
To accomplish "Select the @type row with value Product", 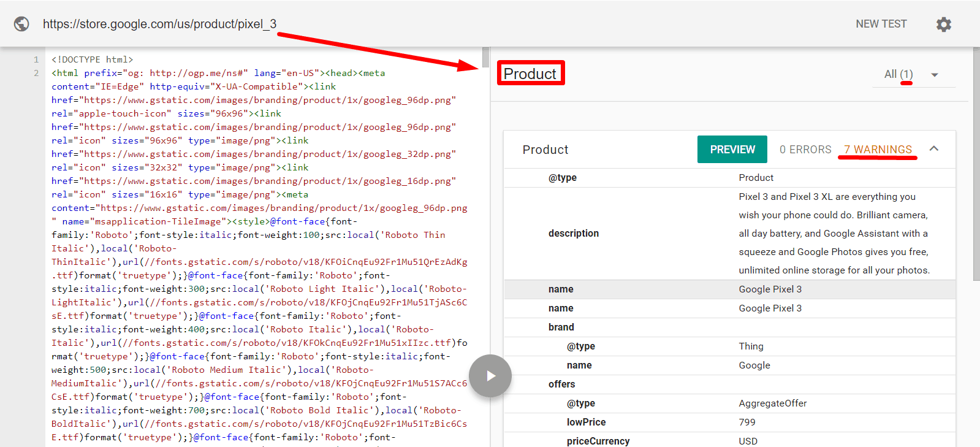I will (729, 178).
